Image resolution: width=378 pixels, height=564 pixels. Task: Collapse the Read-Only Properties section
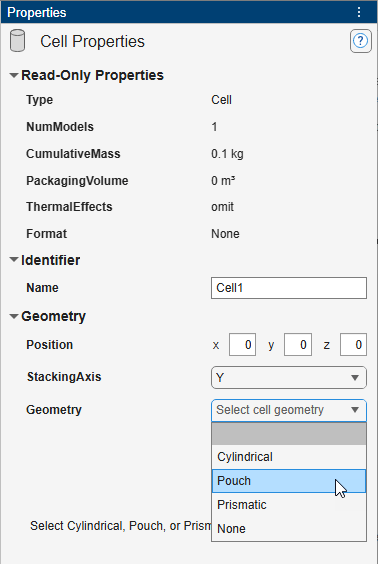coord(14,76)
